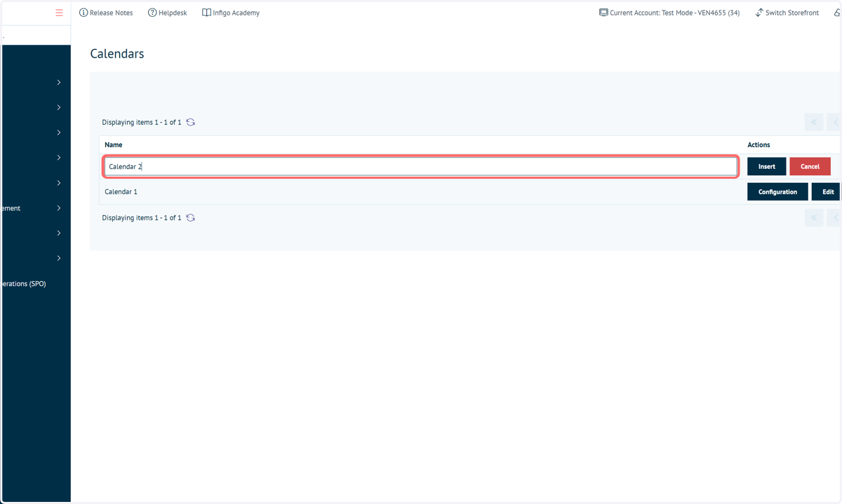Open the Release Notes link
Image resolution: width=842 pixels, height=504 pixels.
(111, 13)
